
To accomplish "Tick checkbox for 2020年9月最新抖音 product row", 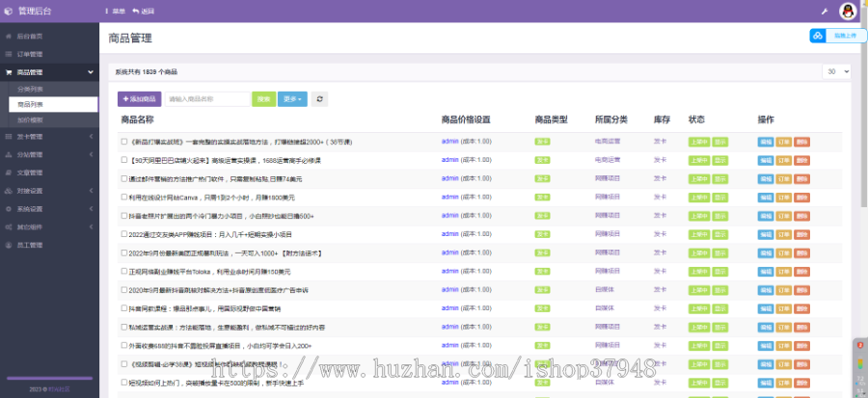I will (x=124, y=290).
